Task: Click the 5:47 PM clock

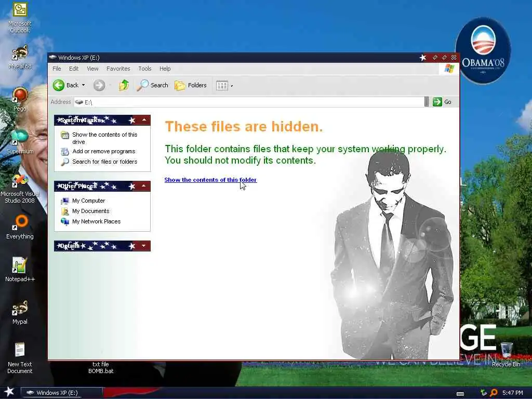Action: coord(513,393)
